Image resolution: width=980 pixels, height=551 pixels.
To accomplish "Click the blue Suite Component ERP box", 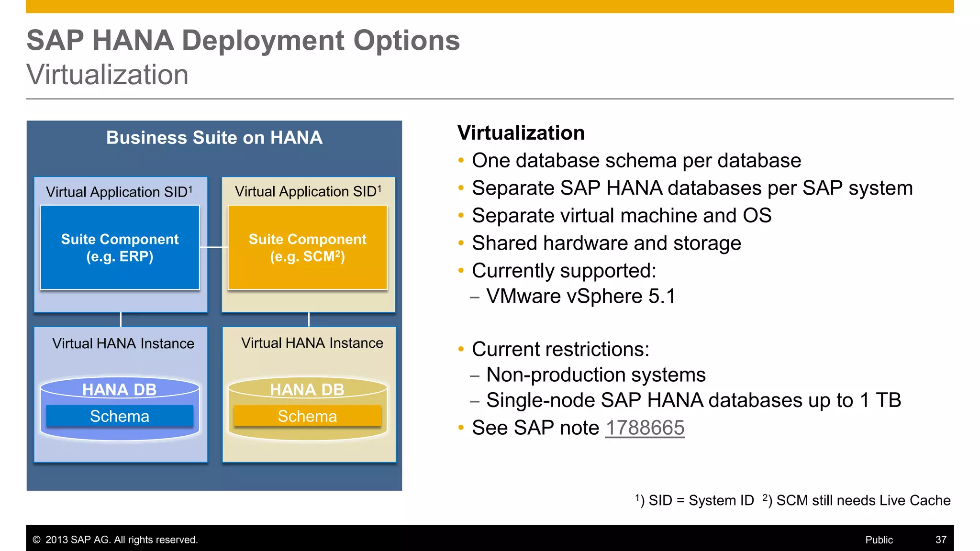I will tap(120, 247).
